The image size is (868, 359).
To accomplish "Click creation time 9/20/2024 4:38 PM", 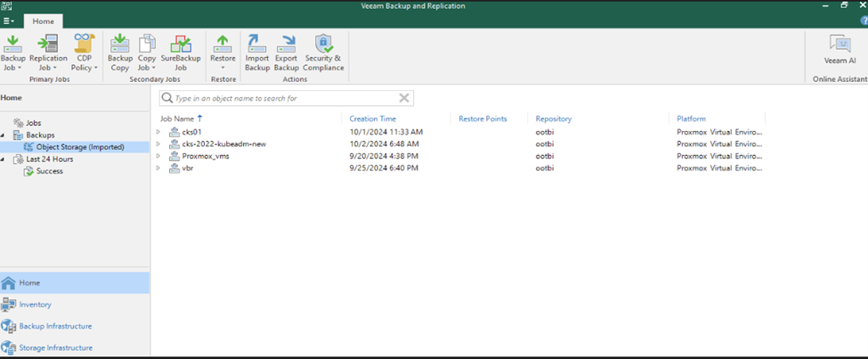I will coord(385,156).
